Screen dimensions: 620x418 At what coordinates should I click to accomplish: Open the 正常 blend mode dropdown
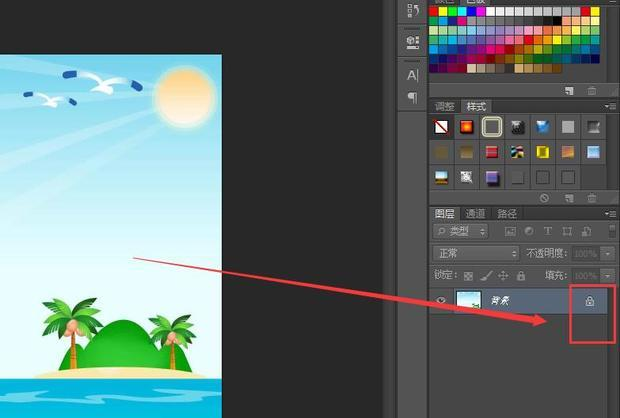475,254
